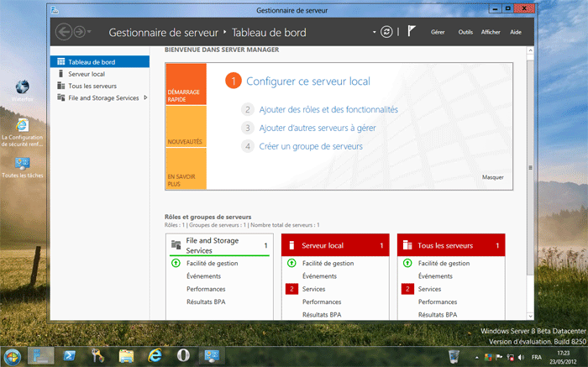Click the network tray icon
588x367 pixels.
pos(511,357)
